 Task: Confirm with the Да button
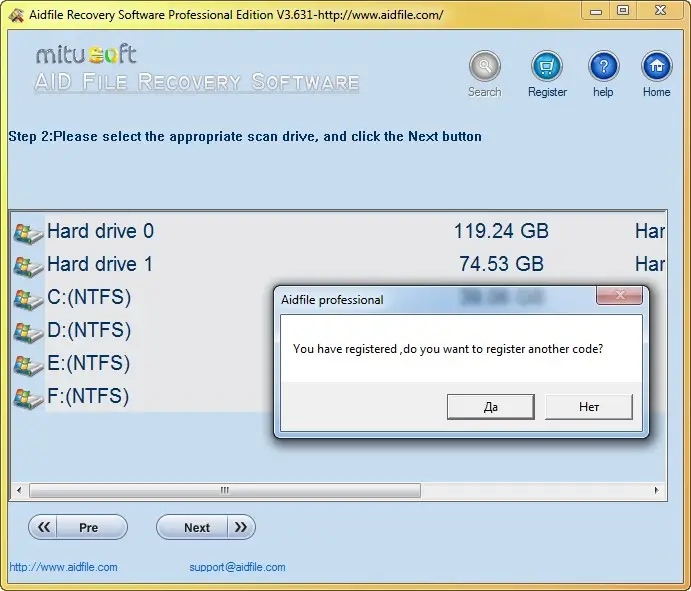coord(490,406)
